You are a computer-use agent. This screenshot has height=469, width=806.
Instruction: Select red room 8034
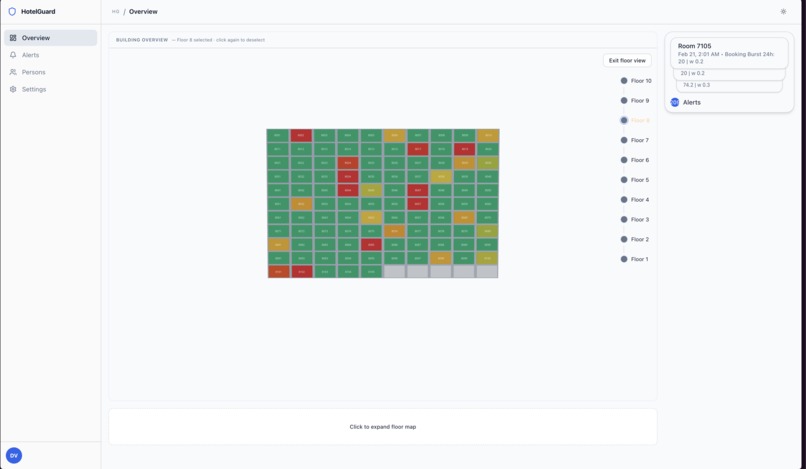point(348,176)
